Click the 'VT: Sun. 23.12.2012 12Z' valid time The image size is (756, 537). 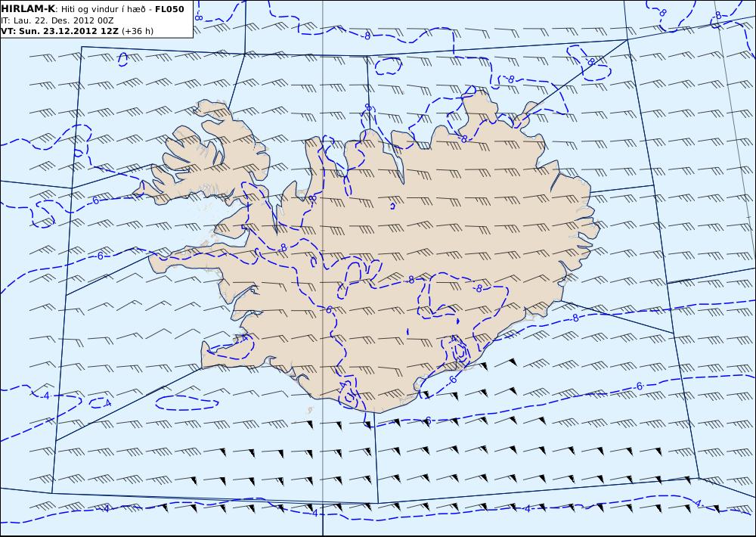click(60, 31)
